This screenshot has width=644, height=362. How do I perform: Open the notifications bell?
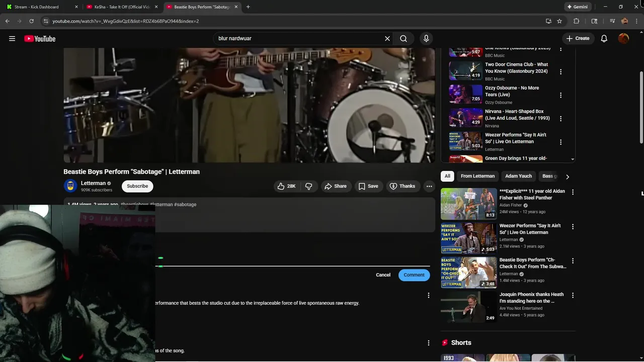604,38
